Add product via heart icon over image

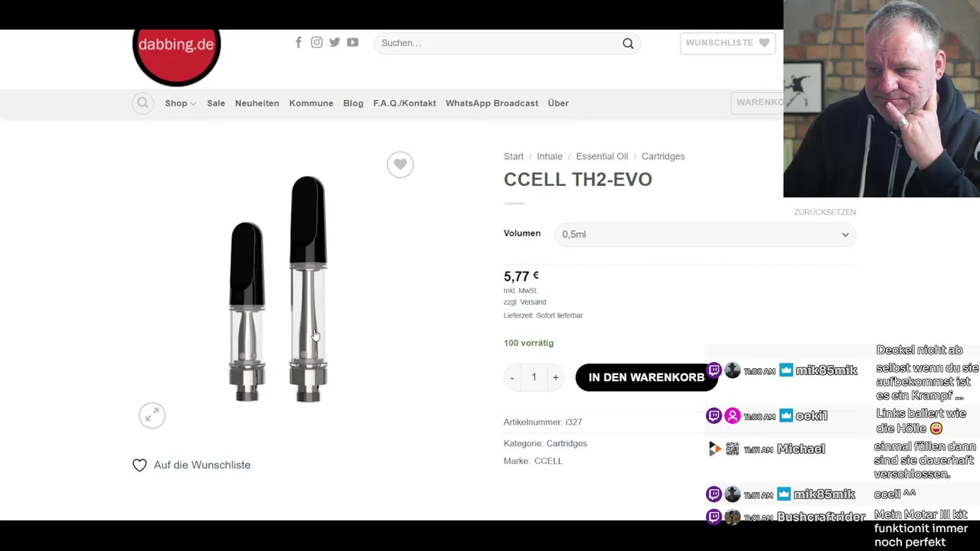[400, 165]
